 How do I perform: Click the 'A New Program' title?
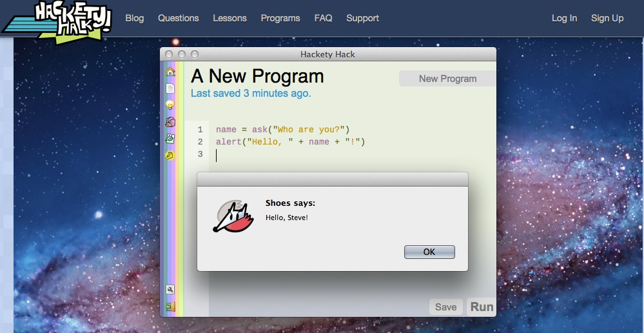pyautogui.click(x=257, y=76)
